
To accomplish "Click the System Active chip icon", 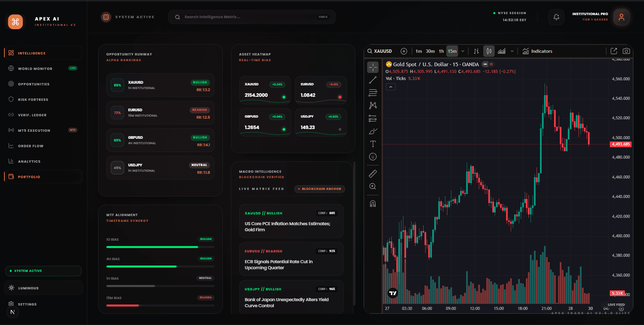I will (x=106, y=17).
